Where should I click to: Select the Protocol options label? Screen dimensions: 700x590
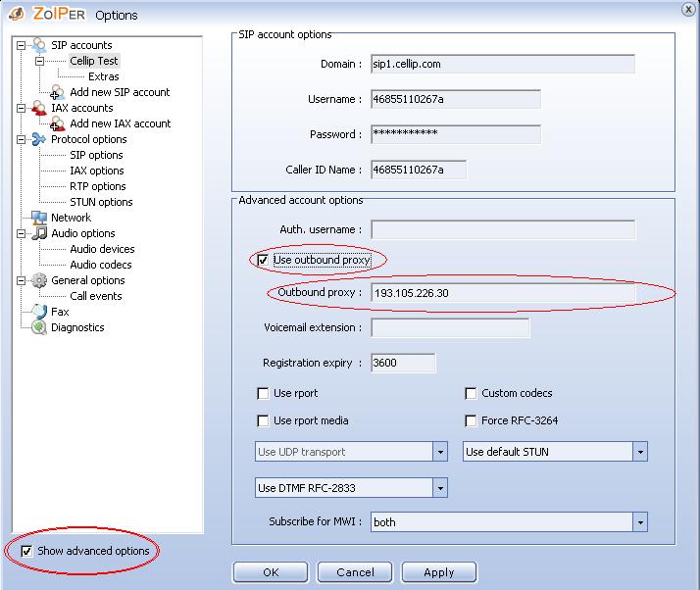[x=88, y=139]
